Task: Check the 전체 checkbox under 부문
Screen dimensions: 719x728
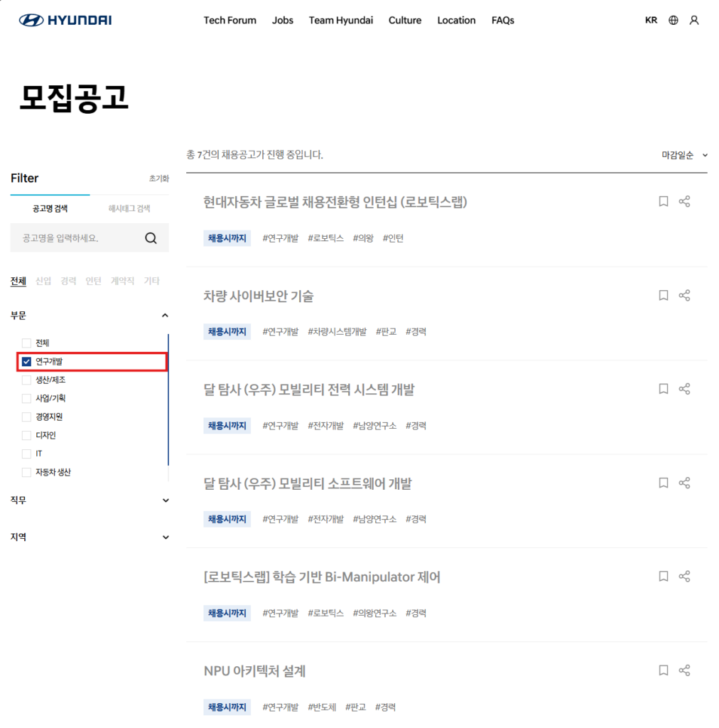Action: click(26, 343)
